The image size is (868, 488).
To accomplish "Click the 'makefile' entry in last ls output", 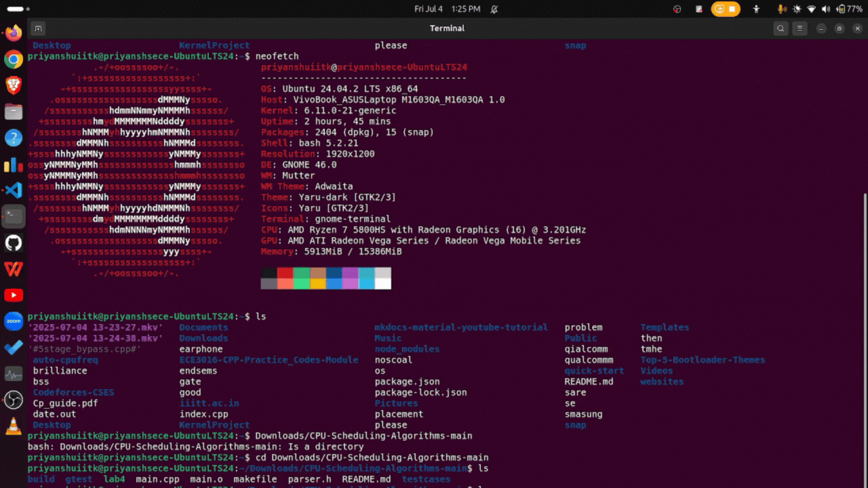I will (x=255, y=479).
